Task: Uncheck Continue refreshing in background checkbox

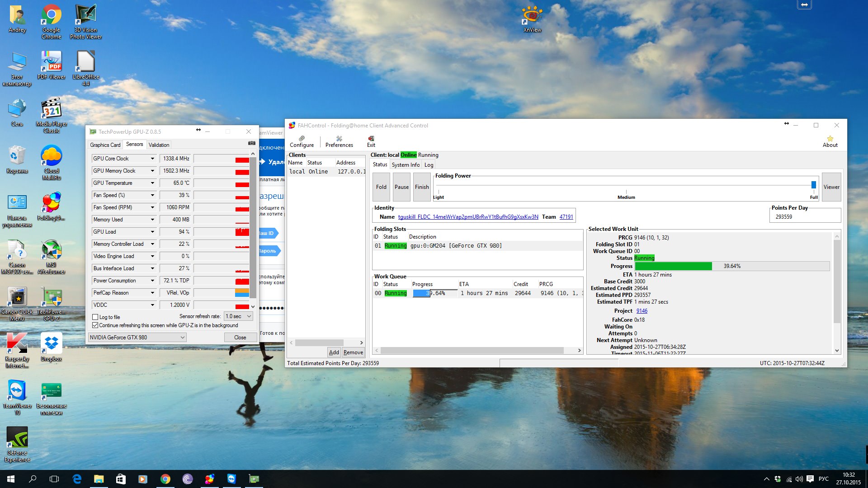Action: [x=95, y=325]
